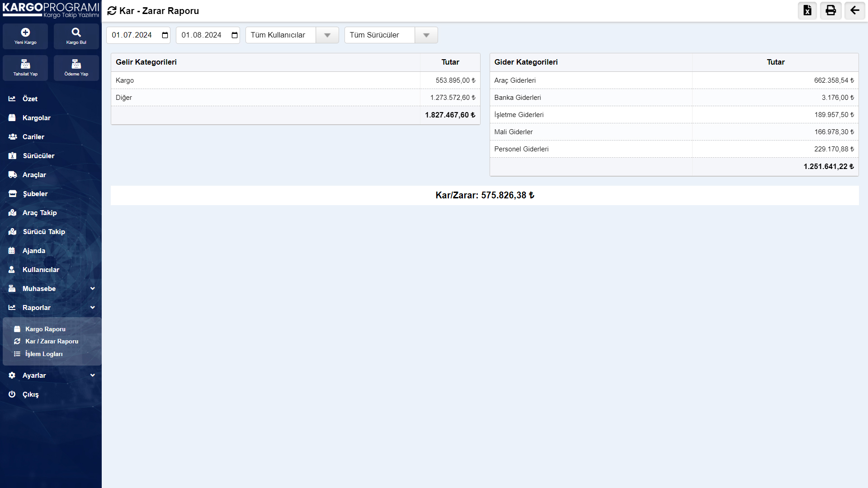868x488 pixels.
Task: Click the Tahsilat Yap register icon
Action: pos(25,64)
